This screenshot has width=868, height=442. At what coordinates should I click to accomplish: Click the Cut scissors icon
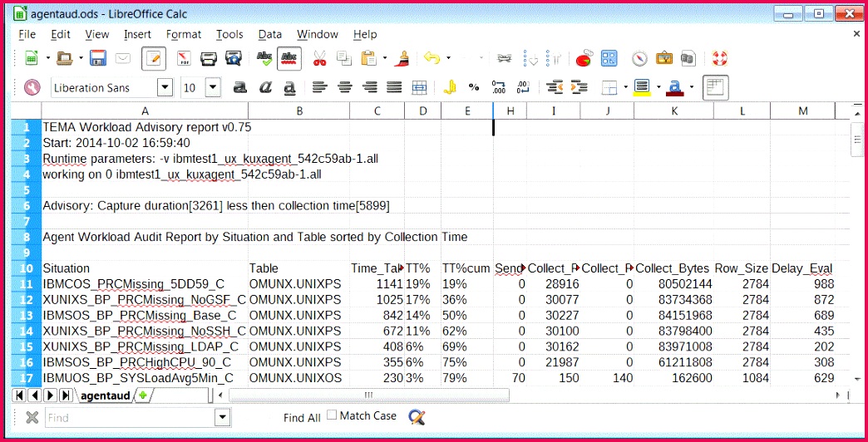[x=319, y=58]
